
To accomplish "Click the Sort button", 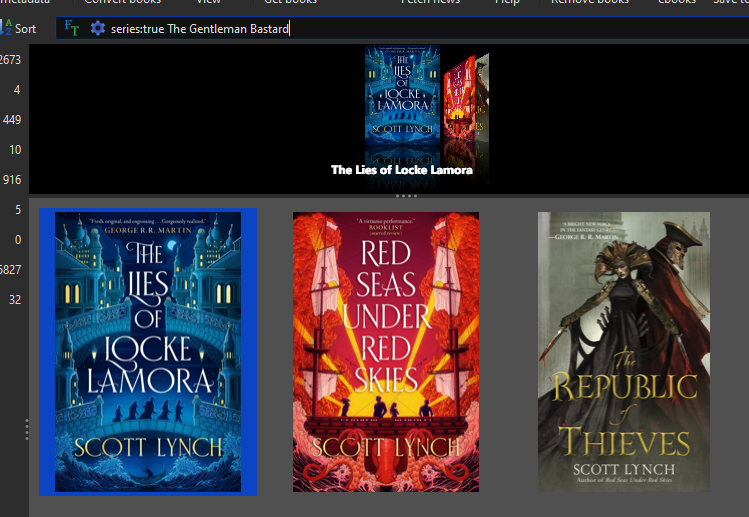I will [x=18, y=29].
